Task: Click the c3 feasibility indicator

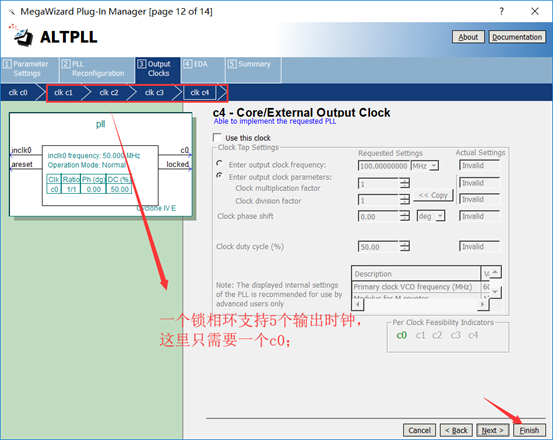Action: (x=456, y=335)
